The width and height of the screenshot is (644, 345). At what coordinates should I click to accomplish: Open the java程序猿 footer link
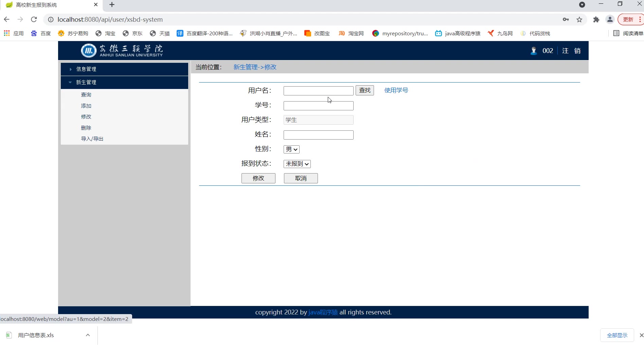323,312
